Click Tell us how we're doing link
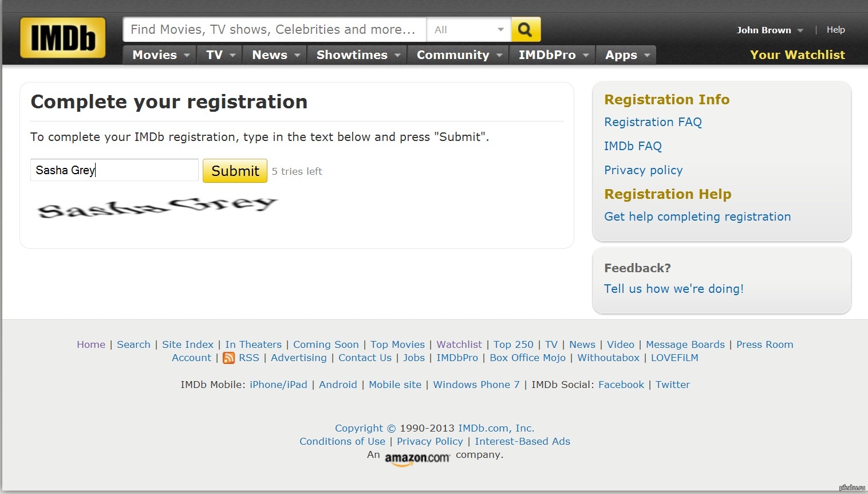Viewport: 868px width, 494px height. pyautogui.click(x=673, y=289)
